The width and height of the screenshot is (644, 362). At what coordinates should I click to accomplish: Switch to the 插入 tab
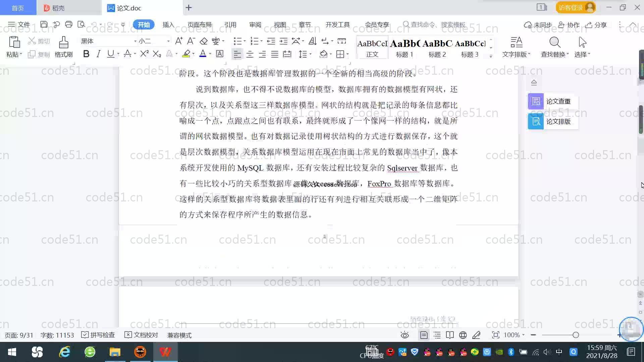point(168,24)
